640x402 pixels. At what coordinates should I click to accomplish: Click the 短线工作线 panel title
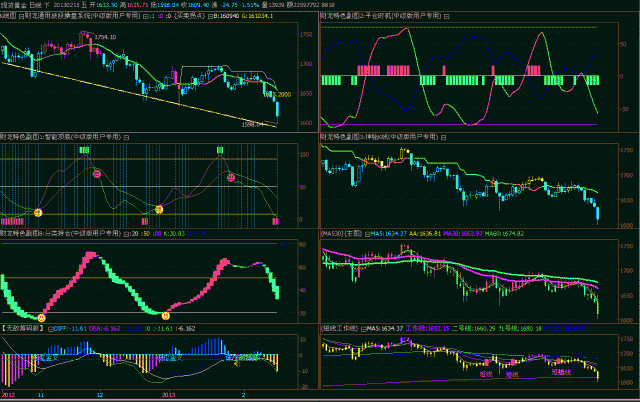pyautogui.click(x=339, y=327)
